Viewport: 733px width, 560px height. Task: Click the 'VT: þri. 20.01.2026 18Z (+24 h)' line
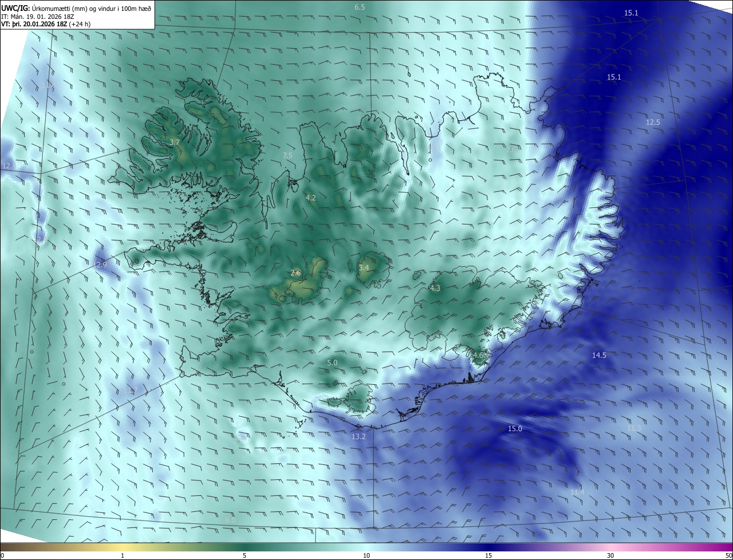click(x=46, y=24)
